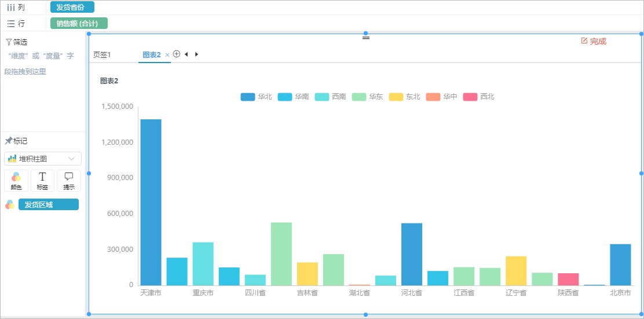Select the 图表2 tab
The image size is (644, 319).
[152, 54]
